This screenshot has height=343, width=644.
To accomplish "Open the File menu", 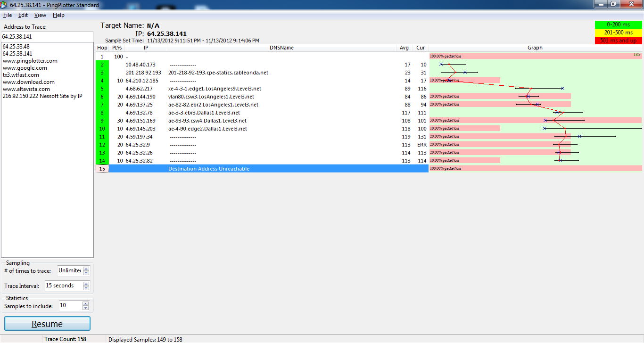I will point(8,15).
